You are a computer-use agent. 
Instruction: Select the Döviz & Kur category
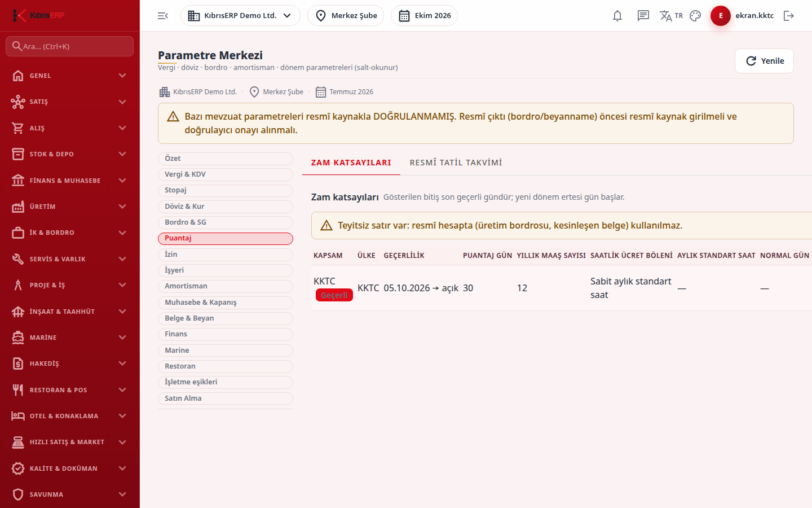tap(226, 207)
